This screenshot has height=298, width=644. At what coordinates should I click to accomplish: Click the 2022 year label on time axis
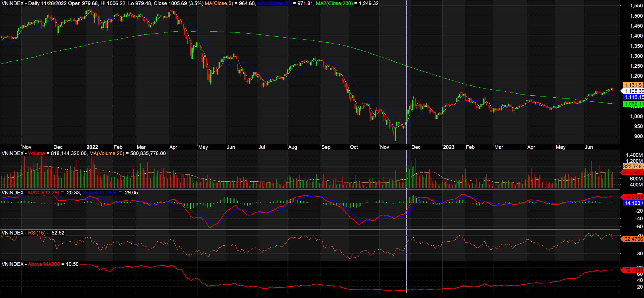pos(92,147)
